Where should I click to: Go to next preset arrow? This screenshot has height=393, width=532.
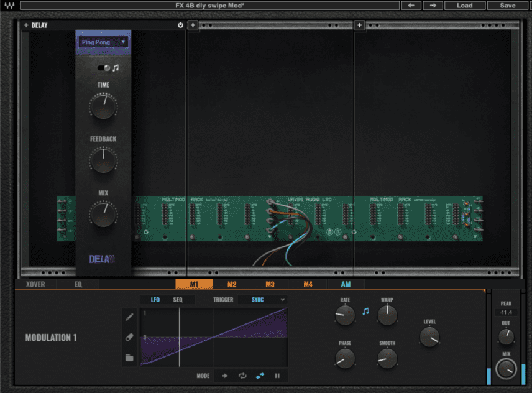pyautogui.click(x=433, y=6)
